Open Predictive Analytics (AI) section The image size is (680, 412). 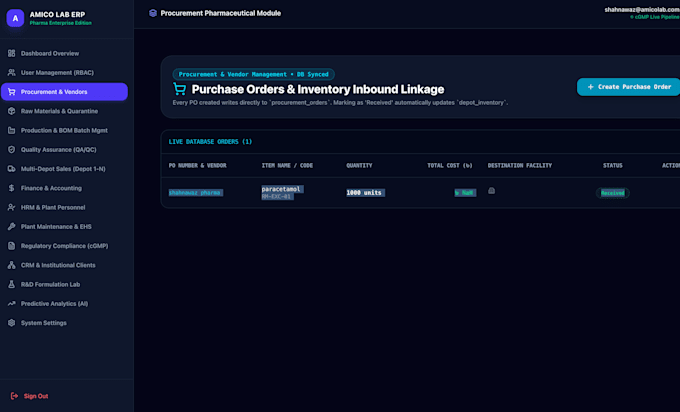[x=64, y=304]
